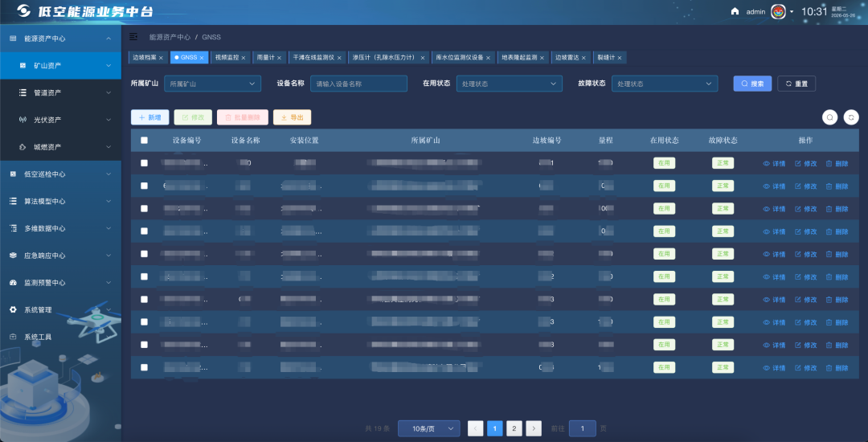Viewport: 868px width, 442px height.
Task: Click the 监测预警中心 gauge icon
Action: 14,282
